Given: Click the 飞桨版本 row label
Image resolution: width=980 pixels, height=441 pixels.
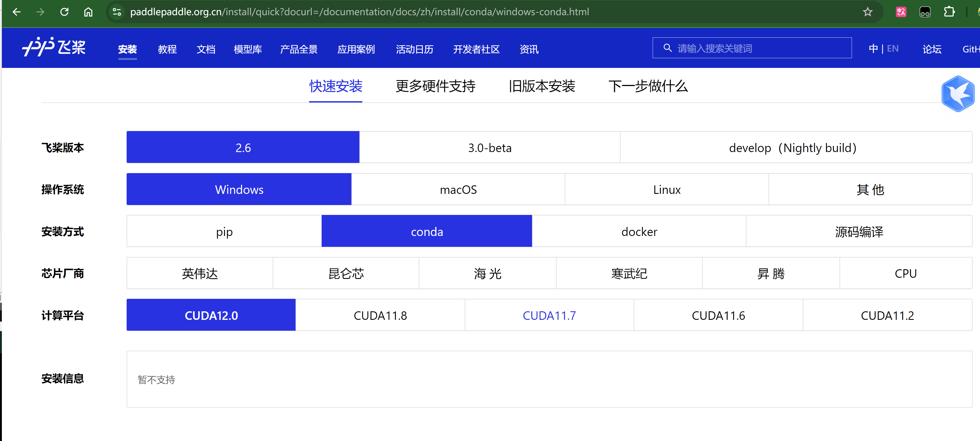Looking at the screenshot, I should click(63, 147).
